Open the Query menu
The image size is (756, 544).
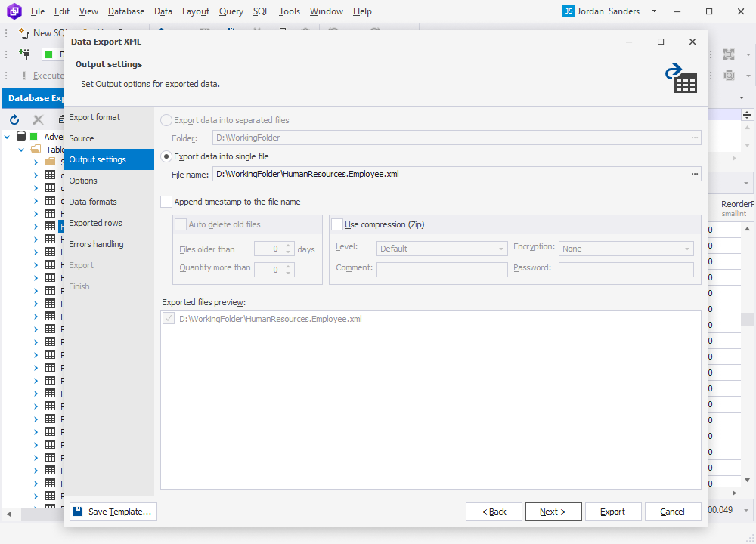pyautogui.click(x=231, y=11)
